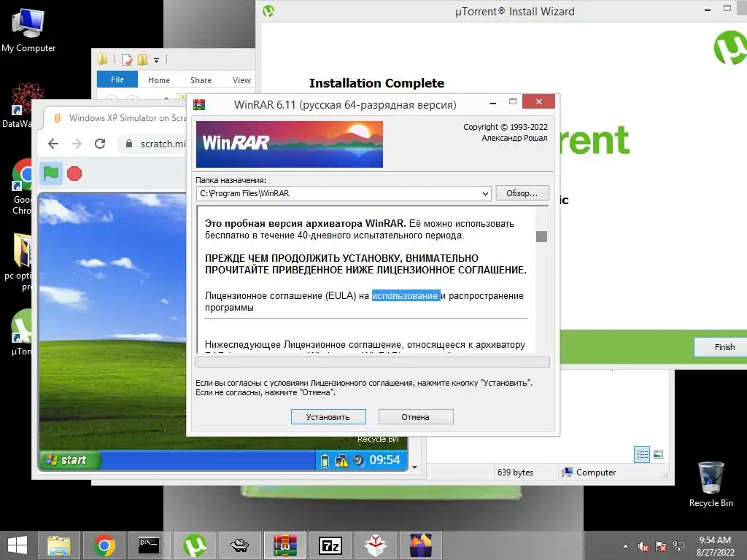The width and height of the screenshot is (747, 560).
Task: Expand the Explorer quick access toolbar dropdown
Action: [x=156, y=60]
